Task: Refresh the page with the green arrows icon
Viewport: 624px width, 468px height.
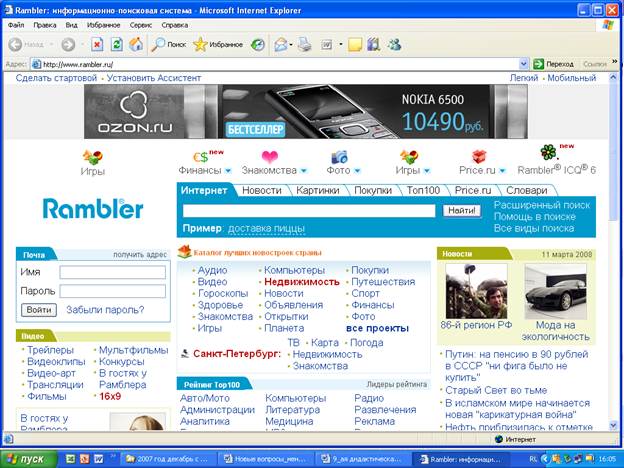Action: point(116,45)
